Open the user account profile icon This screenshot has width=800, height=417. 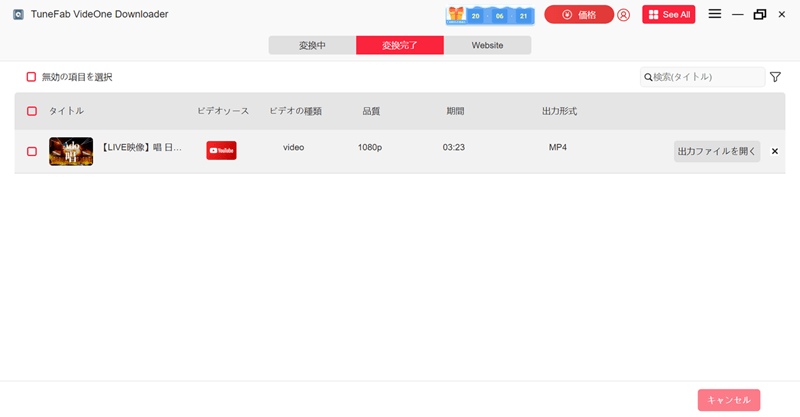623,15
